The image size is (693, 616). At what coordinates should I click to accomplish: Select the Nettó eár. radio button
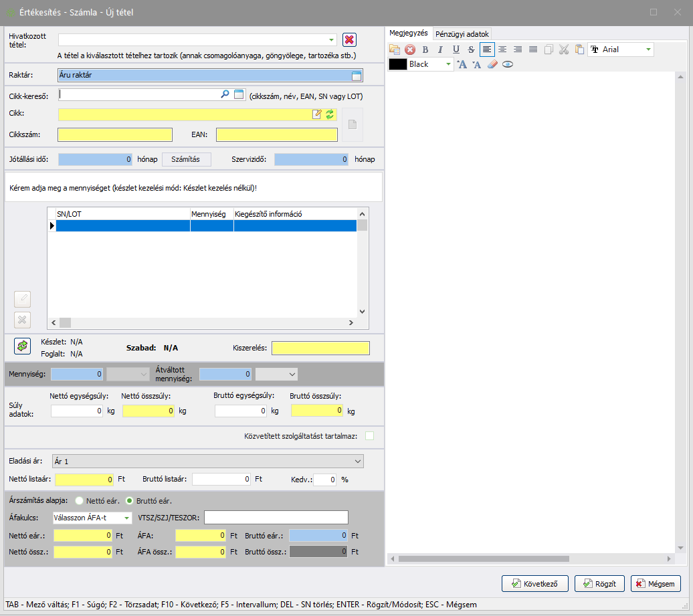[80, 500]
